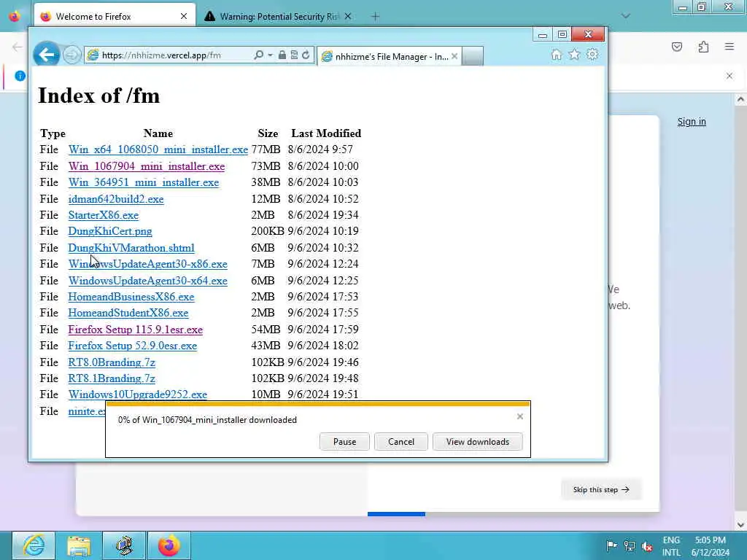Screen dimensions: 747x560
Task: Pause the Win_1067904 download
Action: click(344, 442)
